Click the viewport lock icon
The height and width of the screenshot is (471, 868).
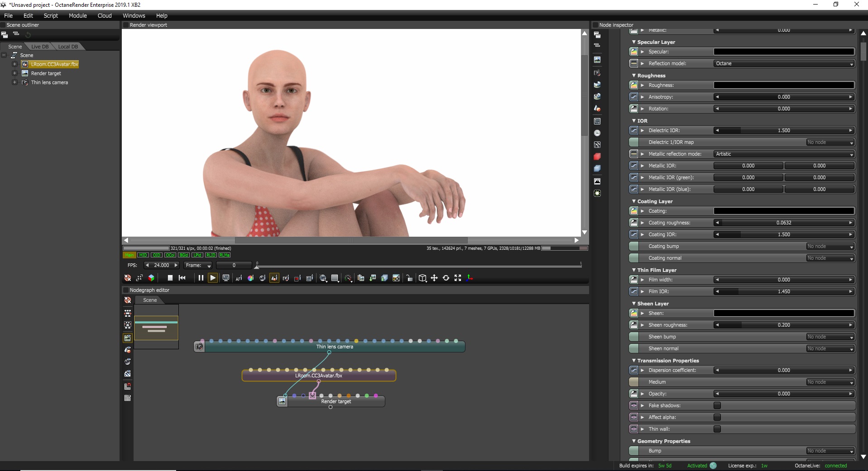409,278
